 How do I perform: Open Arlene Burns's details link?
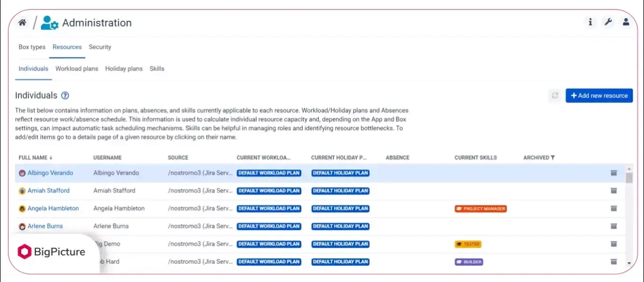point(45,226)
